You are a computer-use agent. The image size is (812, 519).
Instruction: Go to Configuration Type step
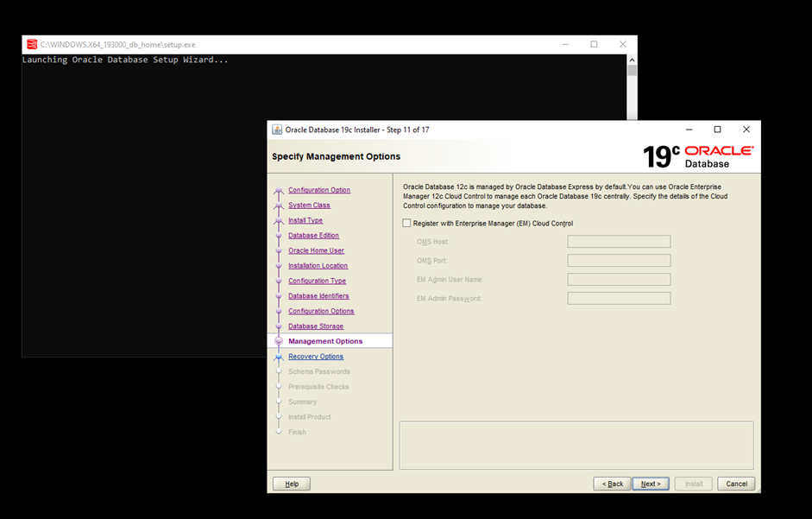point(317,281)
